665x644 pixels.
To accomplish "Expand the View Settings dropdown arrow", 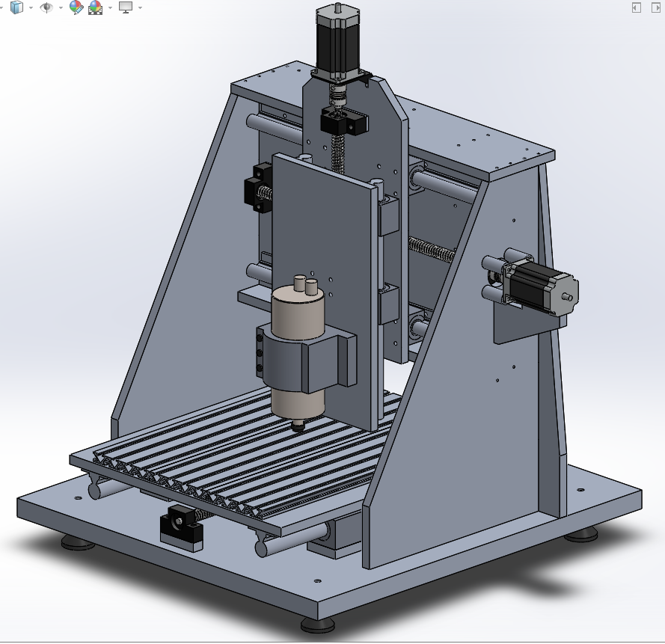I will (x=140, y=7).
